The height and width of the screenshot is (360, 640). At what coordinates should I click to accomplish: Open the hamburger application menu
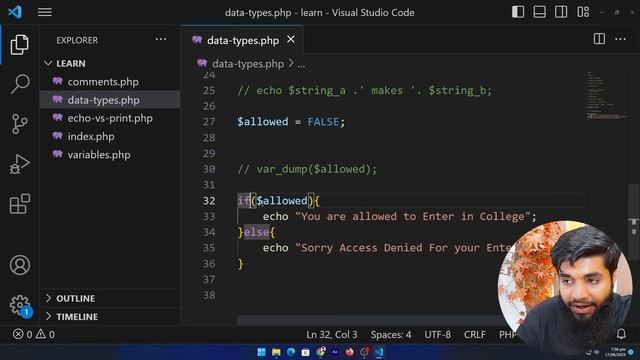[x=44, y=12]
